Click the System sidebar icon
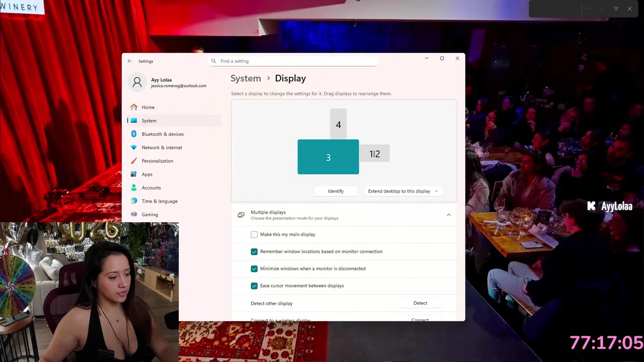This screenshot has width=644, height=362. pyautogui.click(x=134, y=121)
